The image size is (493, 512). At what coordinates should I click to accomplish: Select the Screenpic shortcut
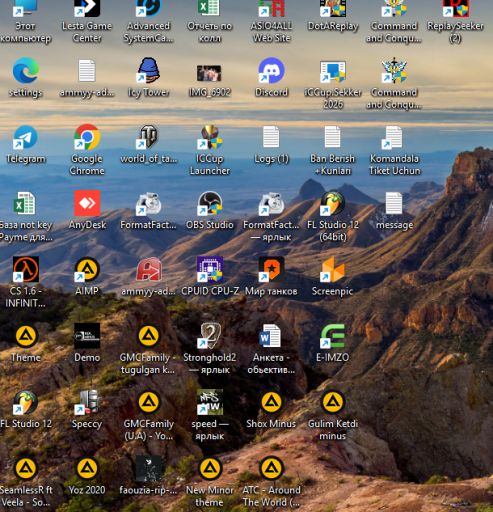[x=333, y=269]
